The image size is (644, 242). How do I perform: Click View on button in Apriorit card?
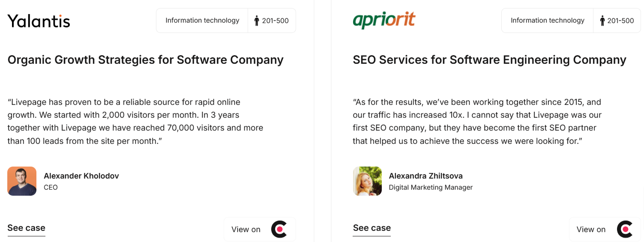point(605,229)
